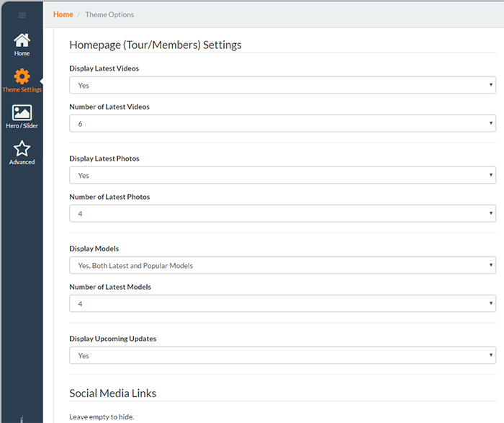Screen dimensions: 504x423
Task: Click the Social Media Links heading
Action: 113,393
